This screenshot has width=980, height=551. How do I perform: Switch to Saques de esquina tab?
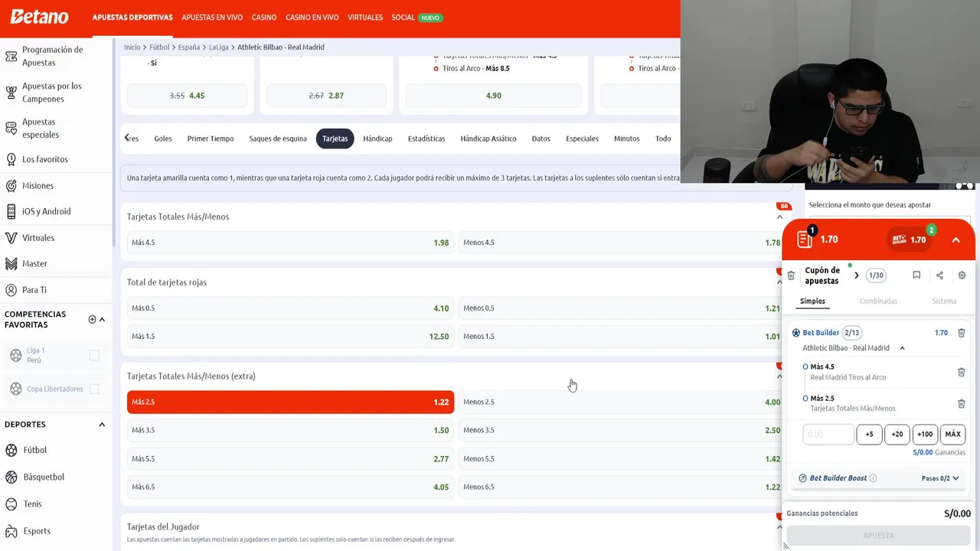[x=278, y=139]
